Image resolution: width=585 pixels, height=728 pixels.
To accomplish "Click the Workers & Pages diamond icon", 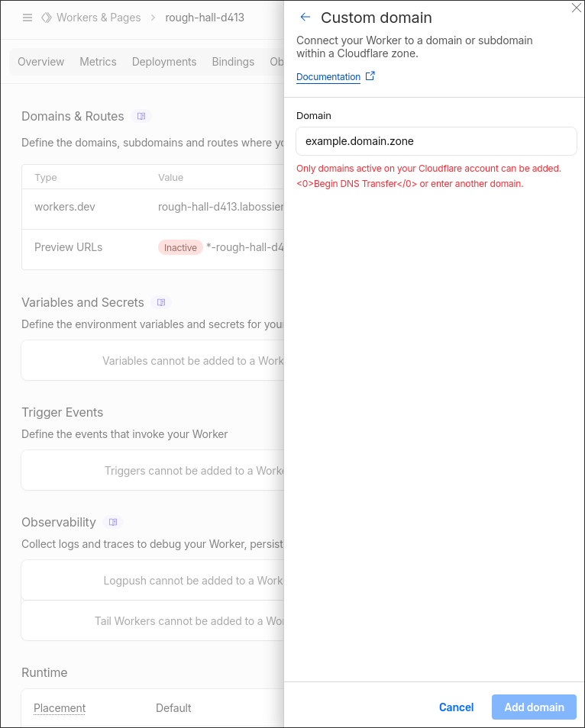I will [x=47, y=18].
